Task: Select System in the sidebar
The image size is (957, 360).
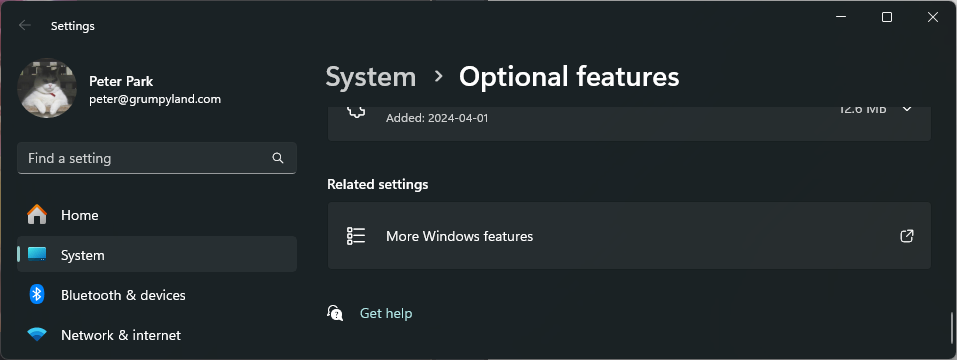Action: coord(157,254)
